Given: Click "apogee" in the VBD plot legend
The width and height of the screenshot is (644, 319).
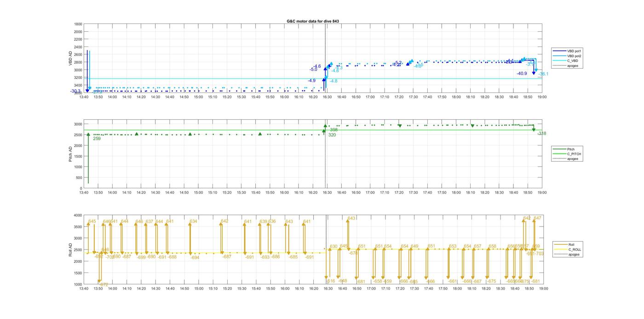Looking at the screenshot, I should [x=573, y=66].
